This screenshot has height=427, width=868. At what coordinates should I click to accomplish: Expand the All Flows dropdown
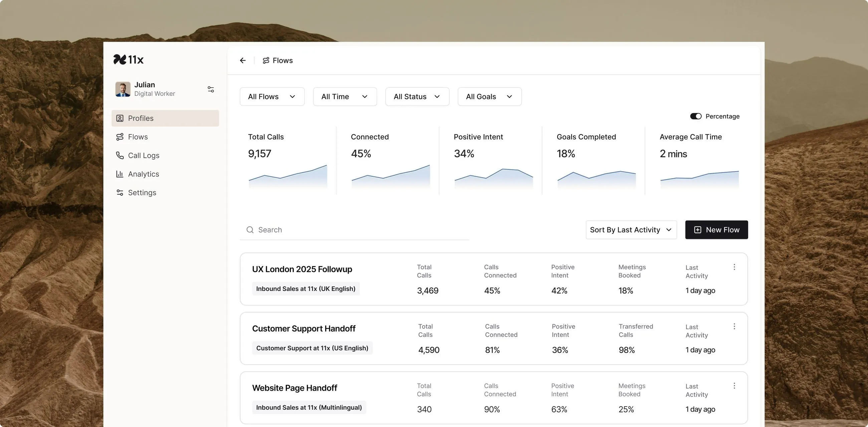point(272,97)
